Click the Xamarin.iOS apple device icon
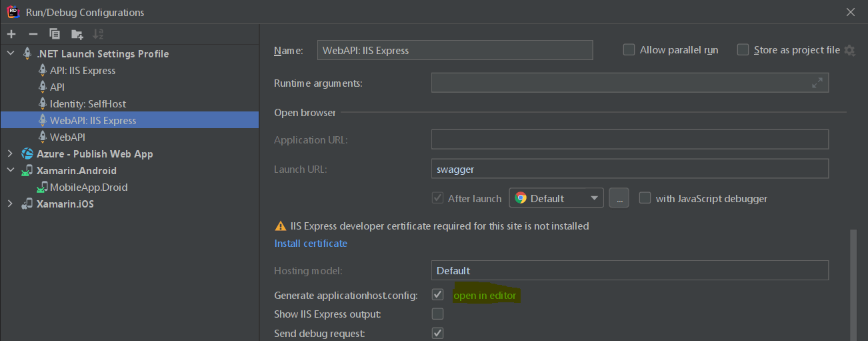Viewport: 868px width, 341px height. click(27, 204)
